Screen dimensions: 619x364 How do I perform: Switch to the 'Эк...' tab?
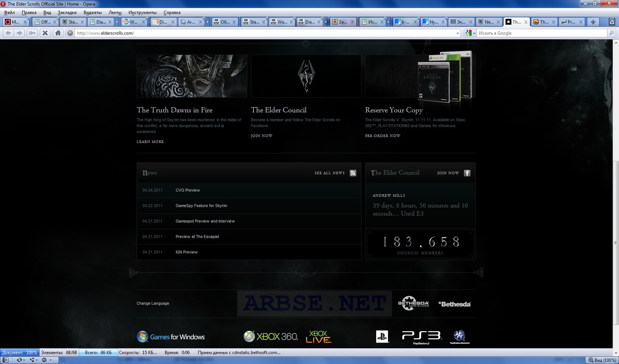(461, 22)
